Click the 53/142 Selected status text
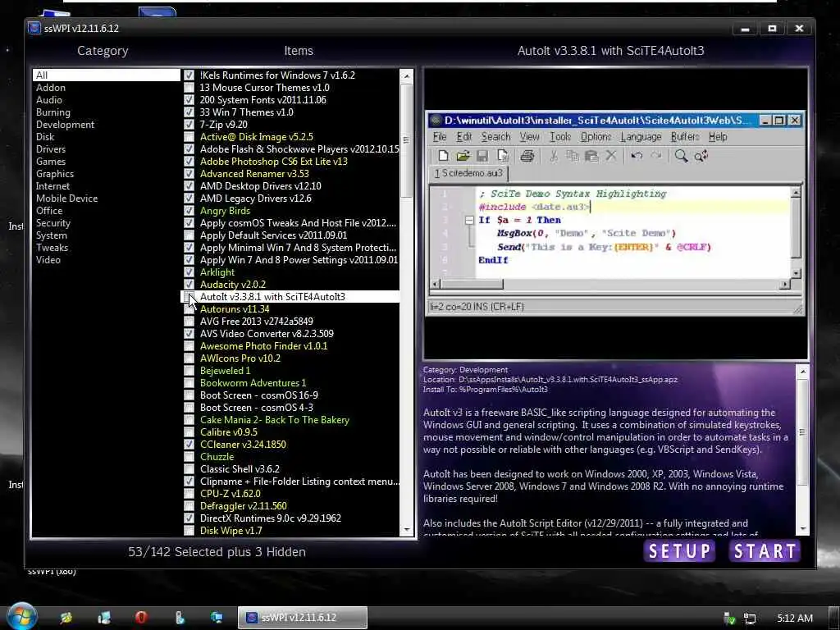The height and width of the screenshot is (630, 840). click(x=217, y=552)
